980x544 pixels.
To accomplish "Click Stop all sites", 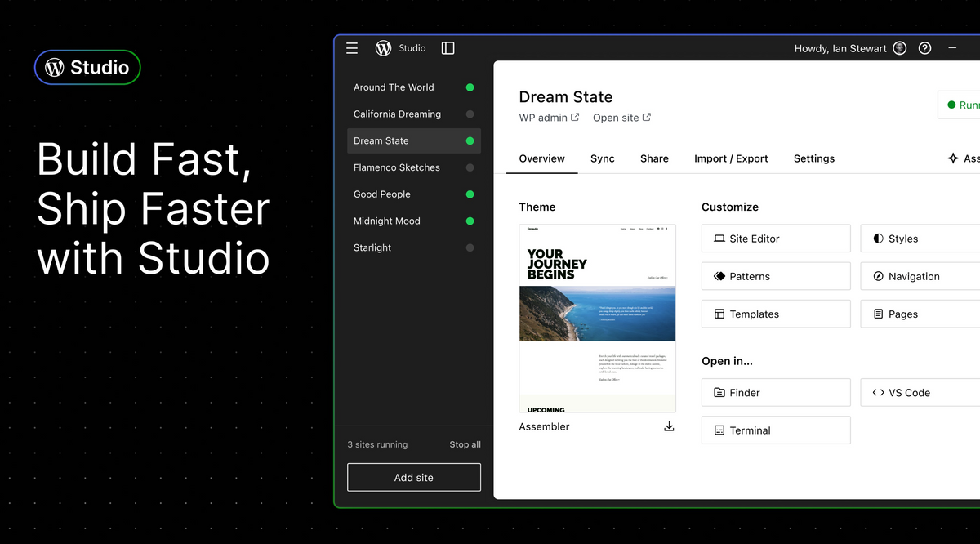I will coord(465,444).
